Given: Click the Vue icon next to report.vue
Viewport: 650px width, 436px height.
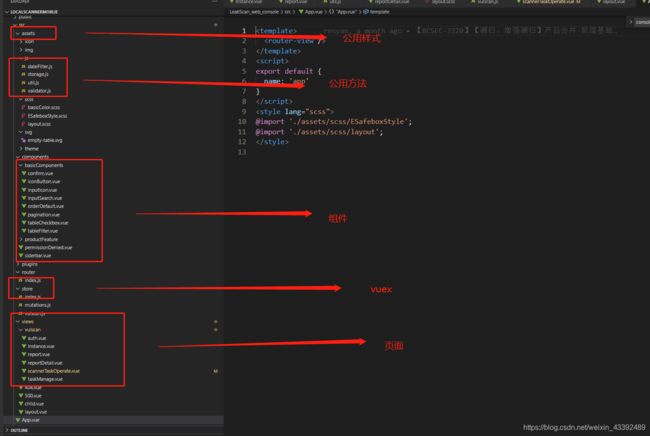Looking at the screenshot, I should click(24, 354).
